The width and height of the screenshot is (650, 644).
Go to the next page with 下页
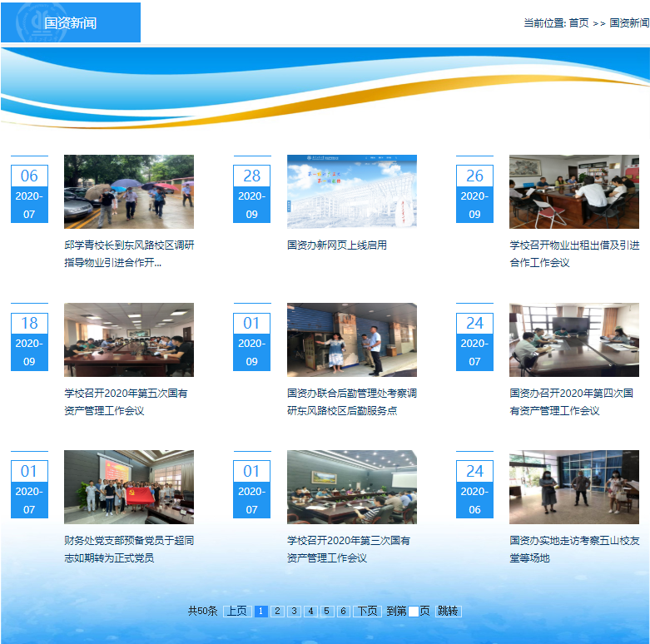click(x=367, y=611)
